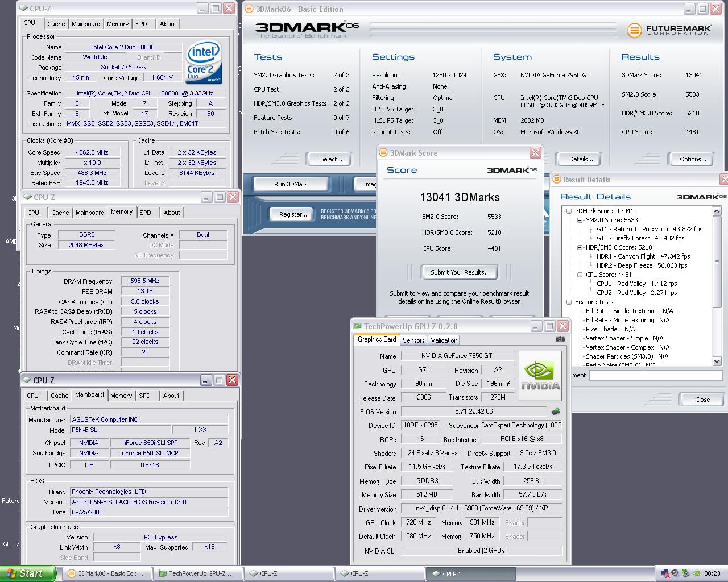Click the NVIDIA SLI Enabled (2 GPUs) field

482,550
